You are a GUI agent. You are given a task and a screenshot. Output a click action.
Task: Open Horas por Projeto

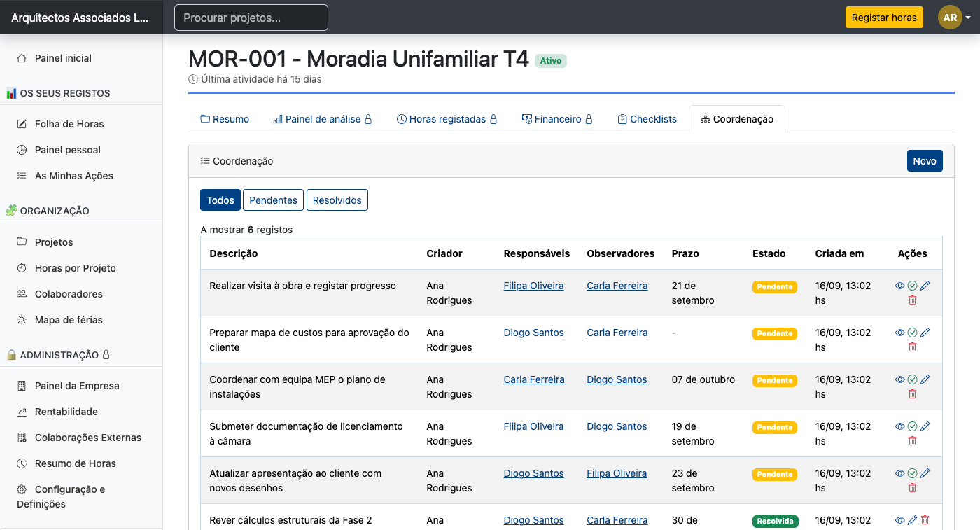pyautogui.click(x=75, y=268)
